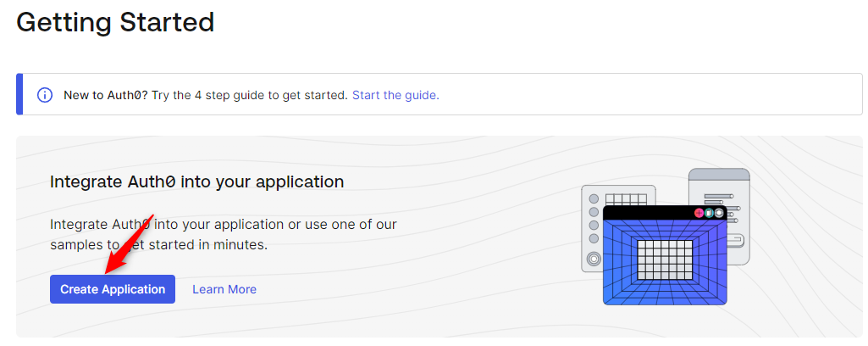Click the small grid at the top of the left gray panel
This screenshot has height=346, width=868.
point(626,199)
